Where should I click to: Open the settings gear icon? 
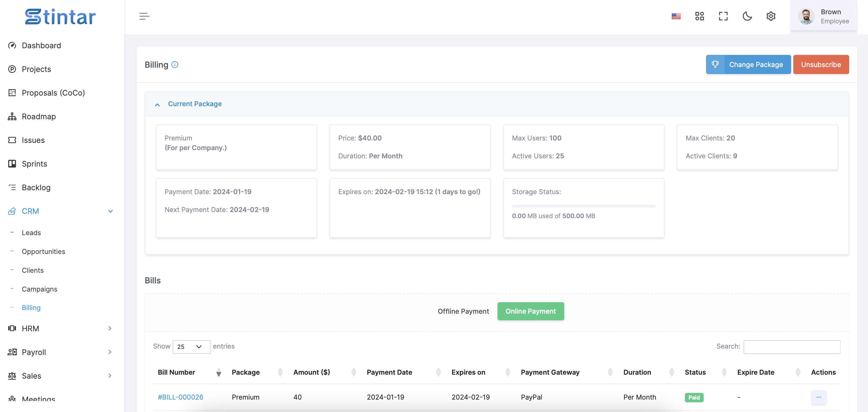pos(771,16)
